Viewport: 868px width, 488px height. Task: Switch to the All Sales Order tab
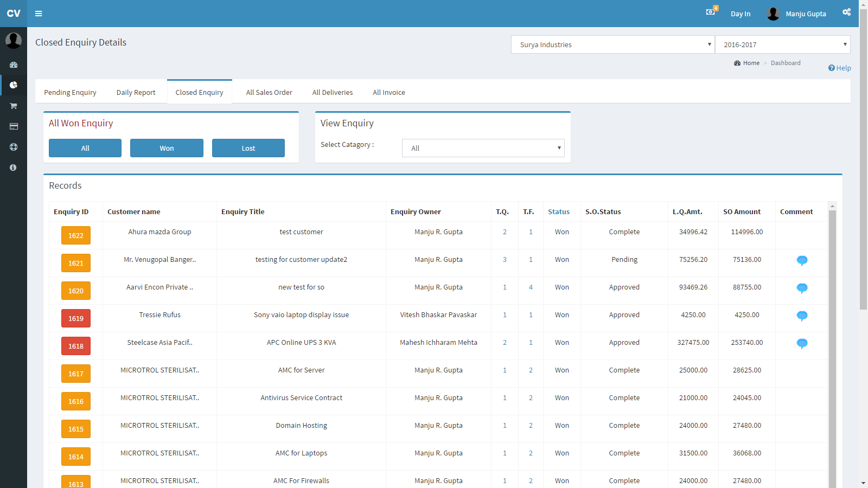coord(269,92)
